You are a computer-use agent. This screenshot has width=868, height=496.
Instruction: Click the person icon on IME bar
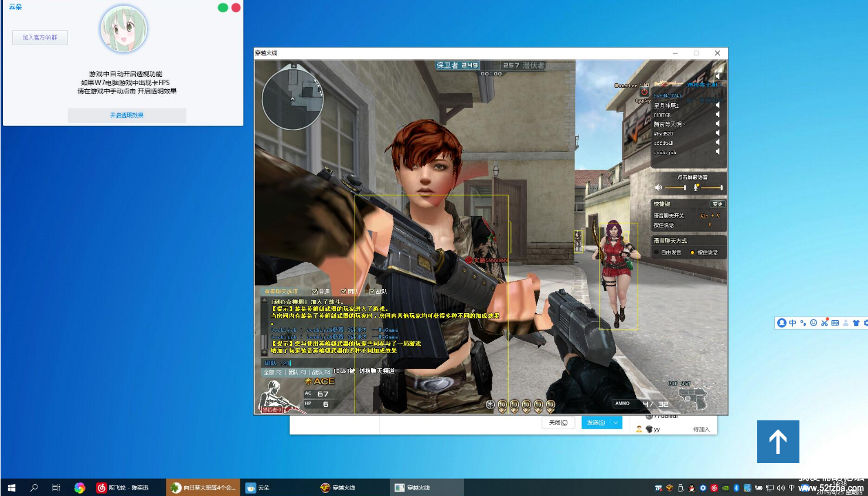846,323
